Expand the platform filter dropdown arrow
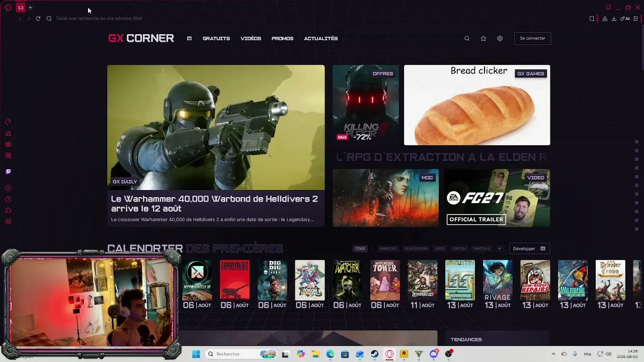Image resolution: width=644 pixels, height=362 pixels. (499, 248)
